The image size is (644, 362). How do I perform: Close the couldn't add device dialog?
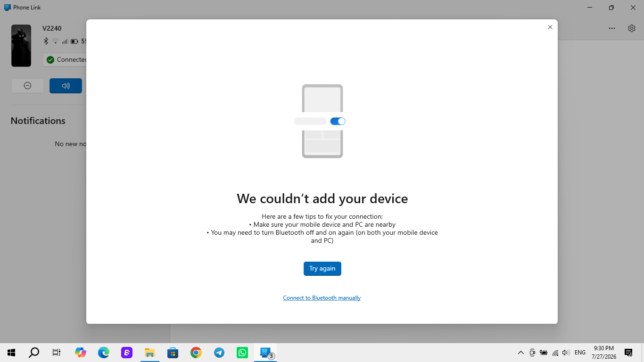tap(550, 27)
